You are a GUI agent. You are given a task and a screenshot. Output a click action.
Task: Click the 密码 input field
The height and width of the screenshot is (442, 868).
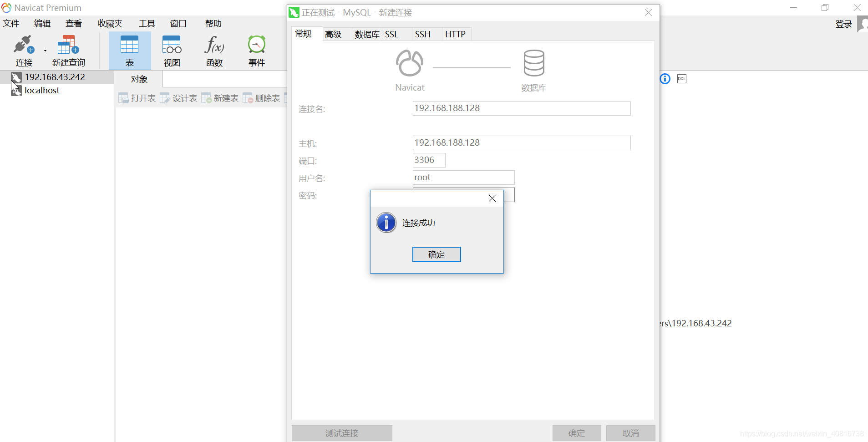pyautogui.click(x=509, y=195)
